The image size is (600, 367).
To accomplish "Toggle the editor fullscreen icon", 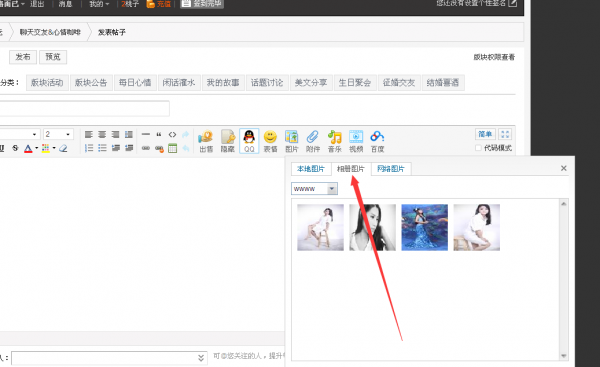I will (x=505, y=134).
